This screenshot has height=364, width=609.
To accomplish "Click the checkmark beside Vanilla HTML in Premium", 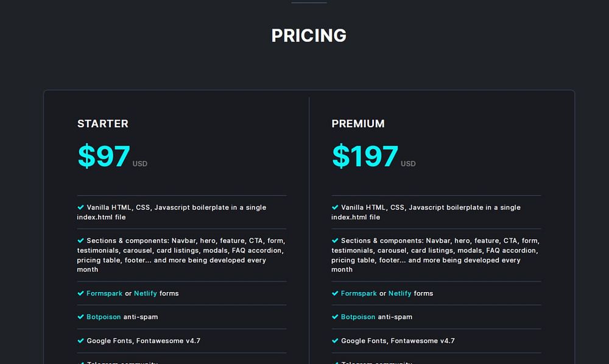I will coord(335,208).
